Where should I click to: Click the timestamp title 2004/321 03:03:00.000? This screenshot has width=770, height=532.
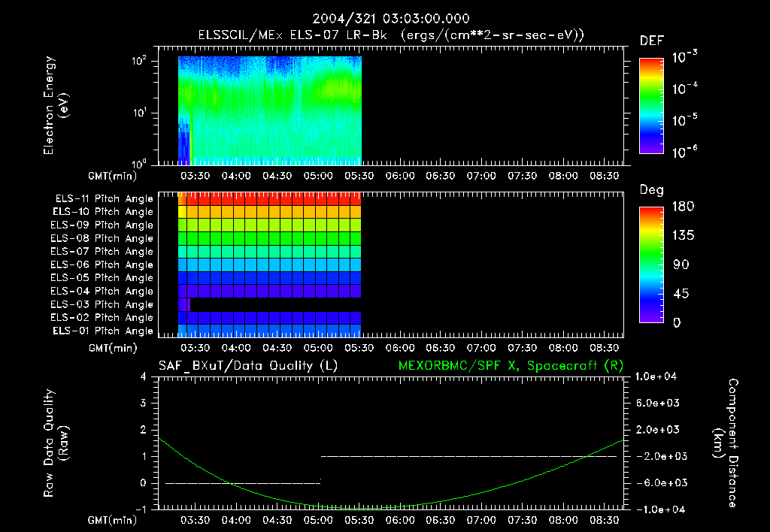(x=391, y=19)
